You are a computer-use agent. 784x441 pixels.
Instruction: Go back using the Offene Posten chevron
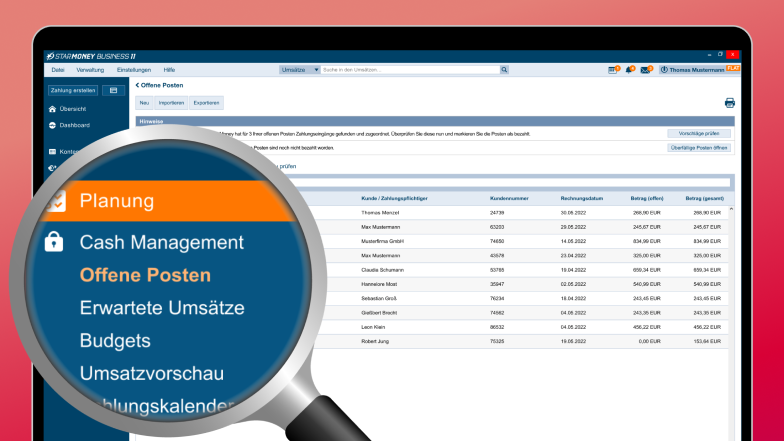pos(137,85)
